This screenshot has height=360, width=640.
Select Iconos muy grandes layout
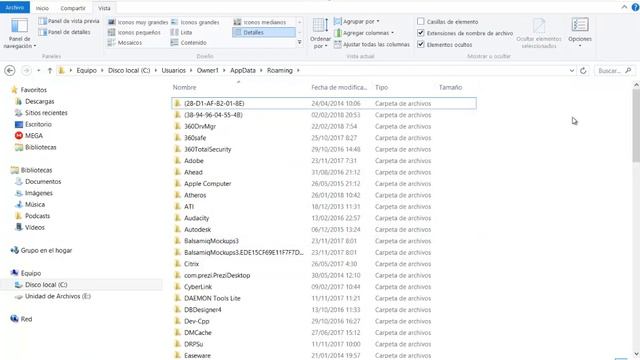click(x=138, y=22)
